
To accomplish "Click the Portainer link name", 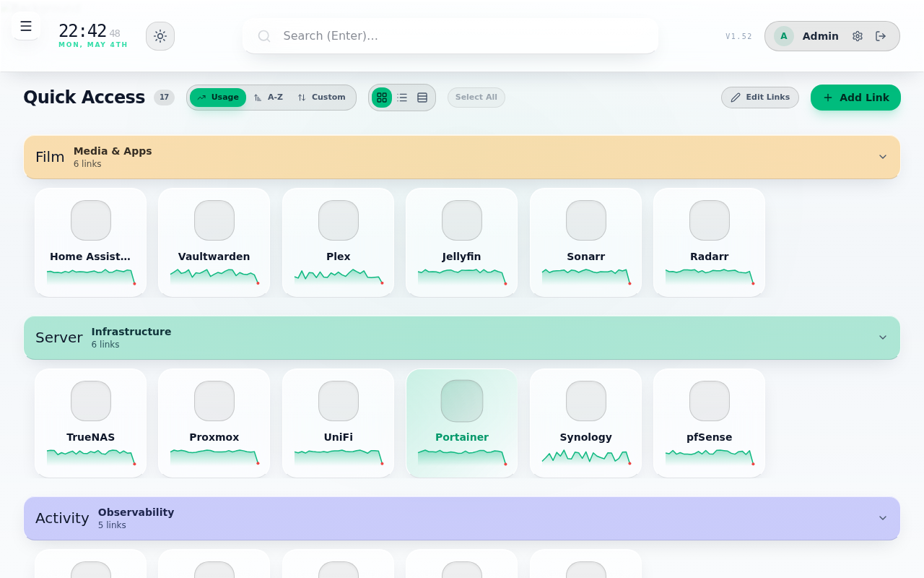I will pos(462,437).
